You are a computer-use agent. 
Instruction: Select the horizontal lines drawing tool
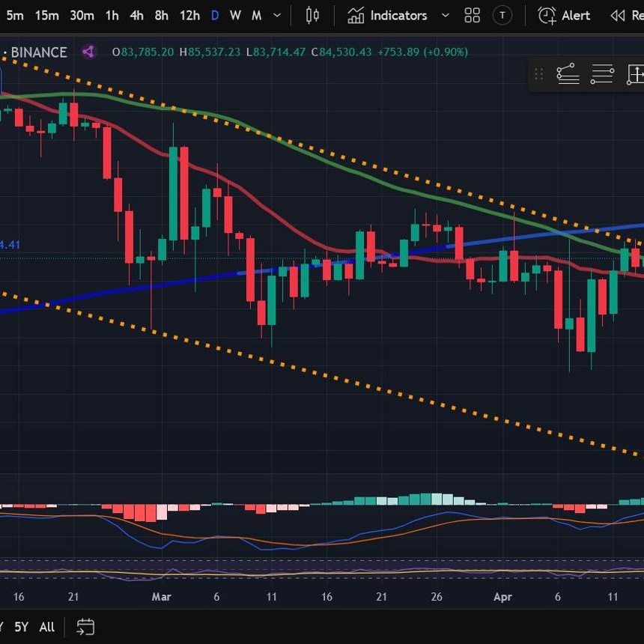tap(602, 74)
